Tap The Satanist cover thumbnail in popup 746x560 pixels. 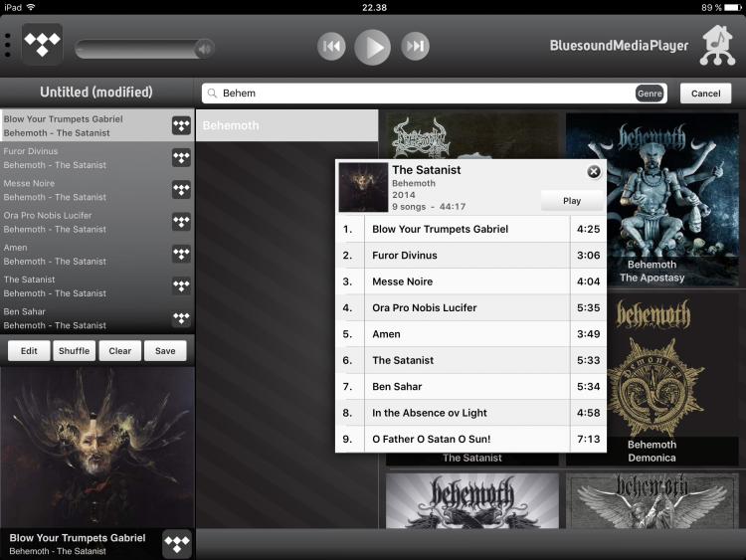[x=363, y=187]
